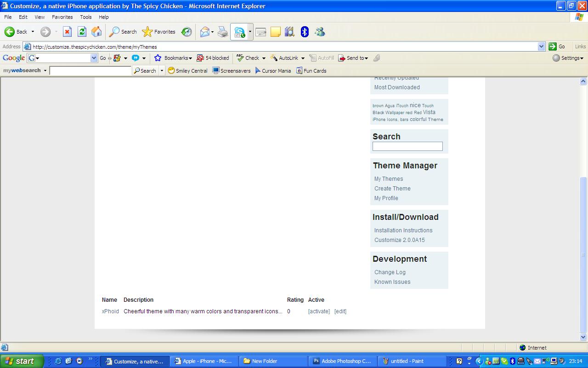The image size is (588, 368).
Task: Click the Customize 2.0.0A15 download link
Action: point(400,240)
